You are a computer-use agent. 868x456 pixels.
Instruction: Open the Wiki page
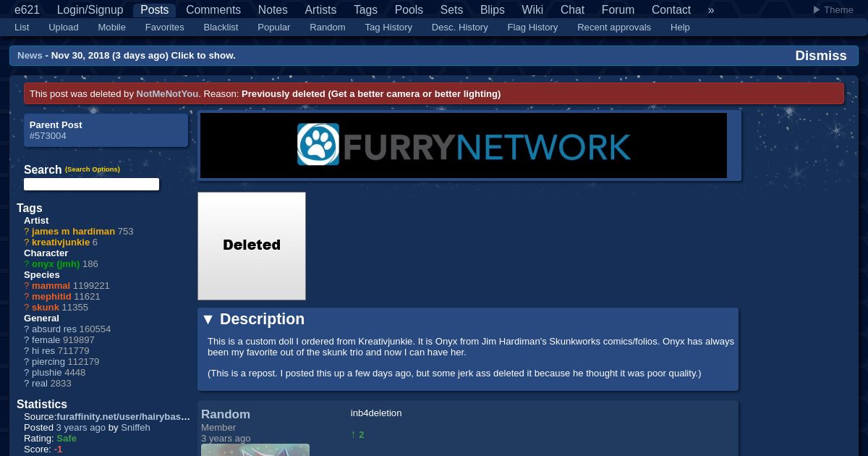[x=532, y=10]
